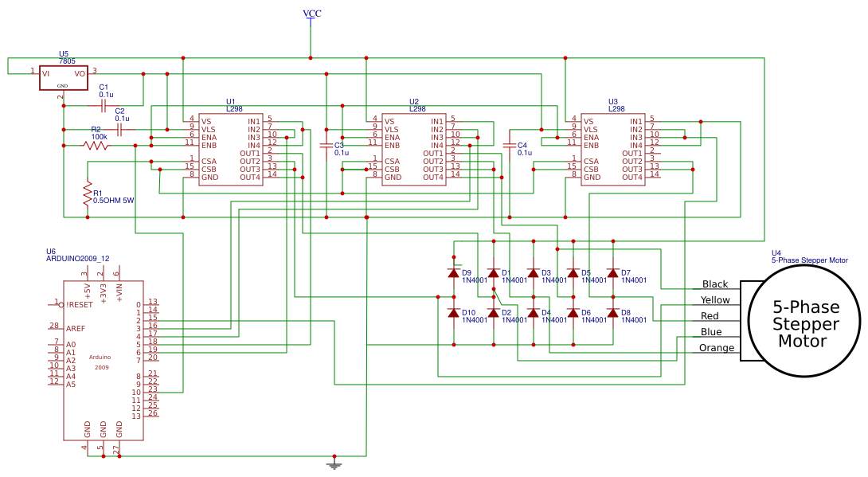Select the !RESET pin on Arduino
868x477 pixels.
[78, 303]
